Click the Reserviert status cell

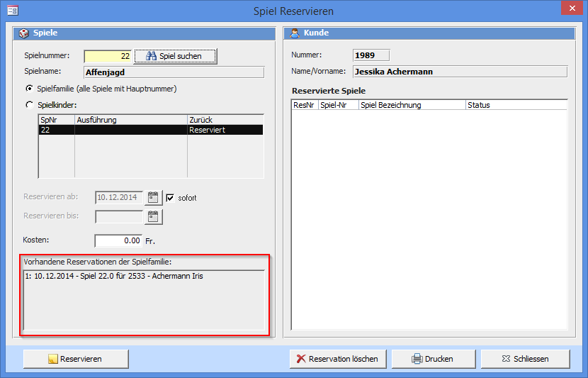225,130
